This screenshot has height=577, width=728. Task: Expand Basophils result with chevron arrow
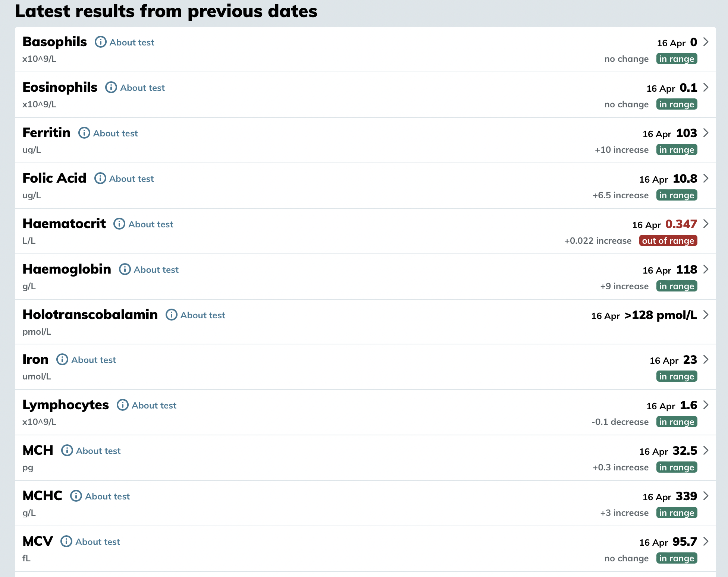point(706,42)
